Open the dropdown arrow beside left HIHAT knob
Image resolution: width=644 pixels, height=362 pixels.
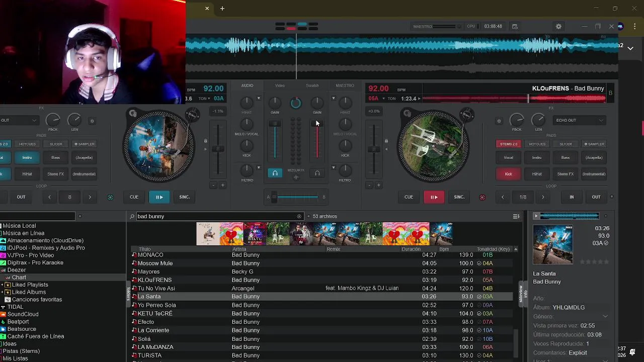259,99
